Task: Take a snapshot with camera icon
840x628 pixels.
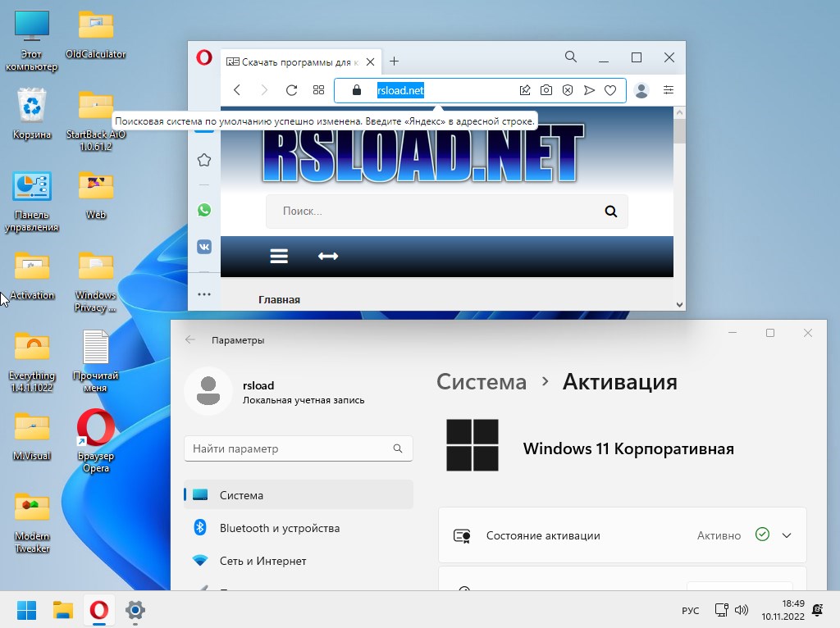Action: pos(546,90)
